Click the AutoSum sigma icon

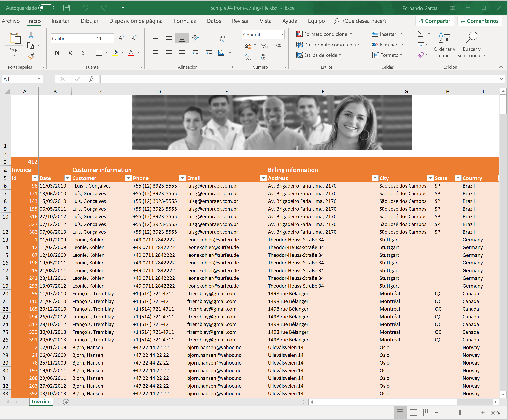point(420,34)
